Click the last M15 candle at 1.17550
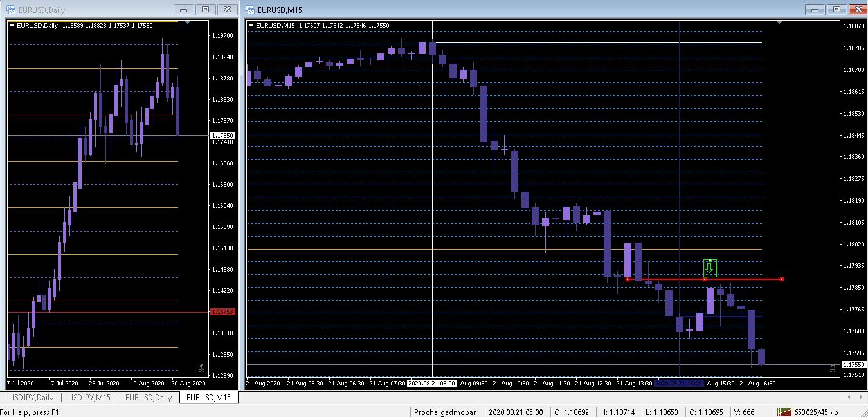Image resolution: width=868 pixels, height=417 pixels. pyautogui.click(x=761, y=357)
